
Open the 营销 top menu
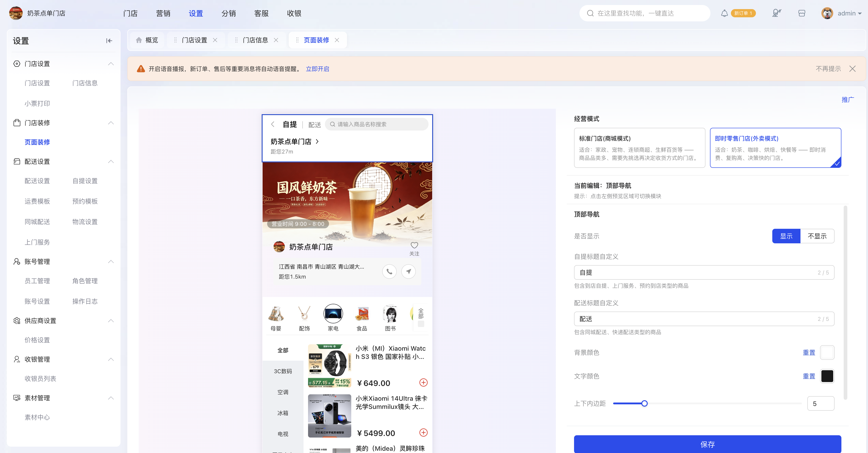pos(163,13)
